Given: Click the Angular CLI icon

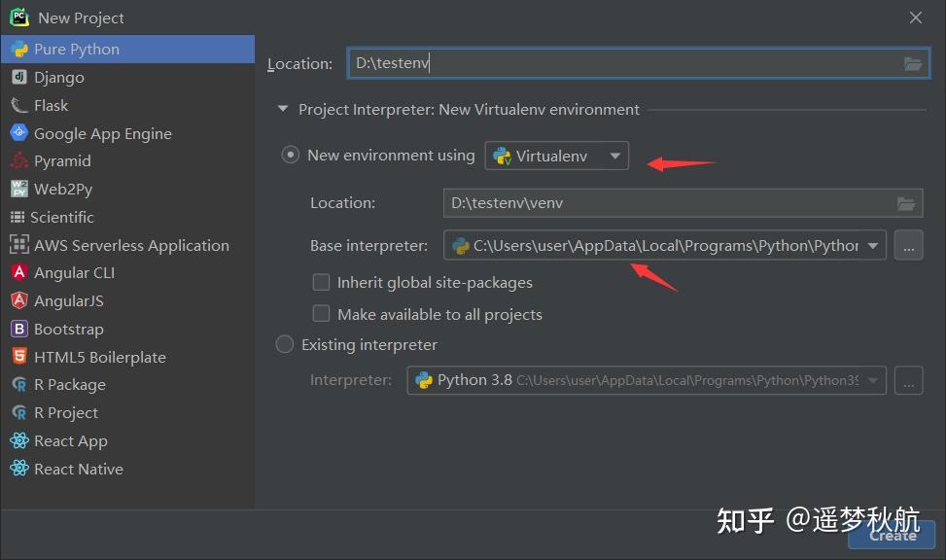Looking at the screenshot, I should click(x=19, y=272).
